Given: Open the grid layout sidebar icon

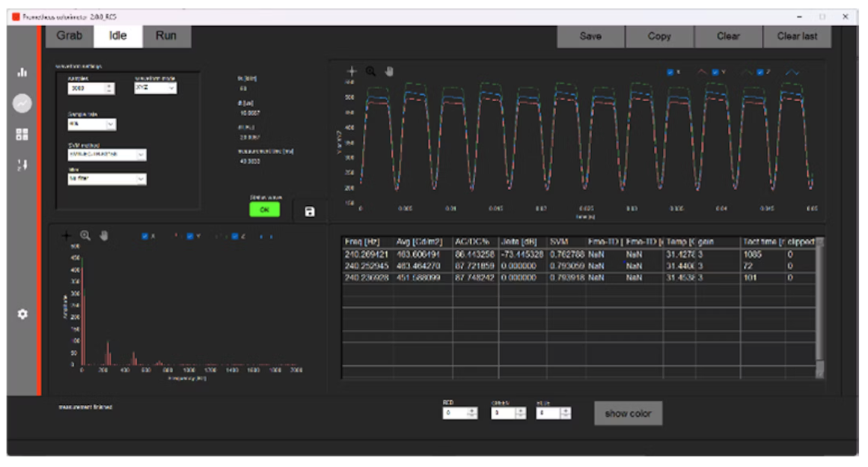Looking at the screenshot, I should point(22,134).
